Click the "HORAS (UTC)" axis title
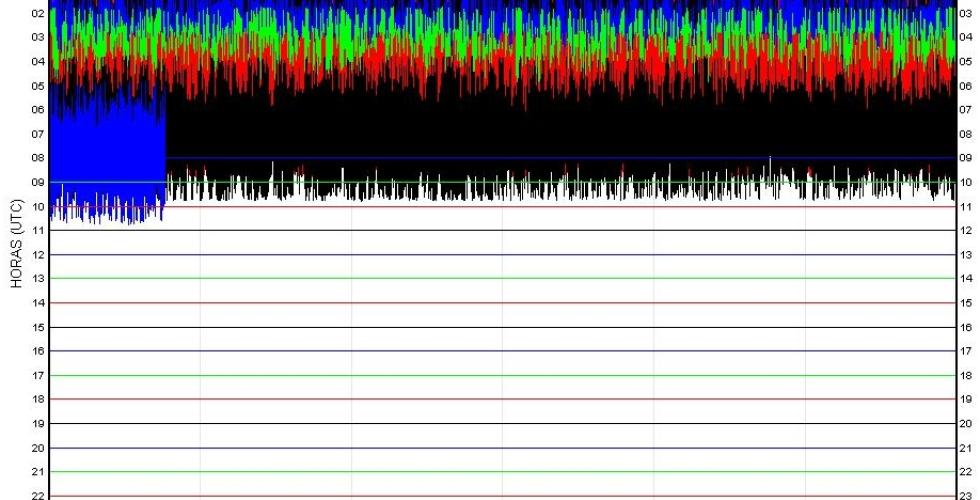980x500 pixels. (16, 244)
